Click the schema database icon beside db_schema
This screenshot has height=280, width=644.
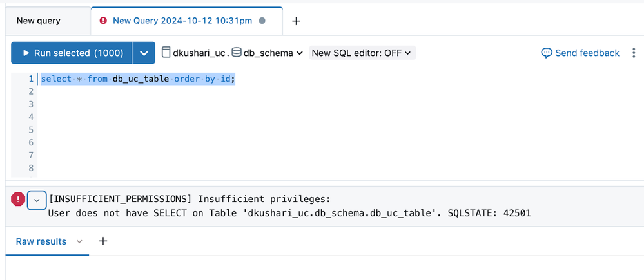[x=236, y=53]
